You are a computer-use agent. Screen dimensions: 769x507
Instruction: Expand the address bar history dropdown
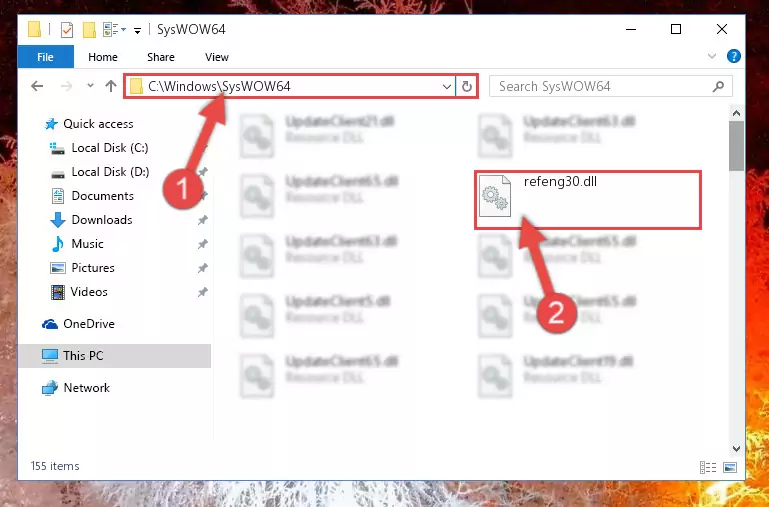pos(447,87)
